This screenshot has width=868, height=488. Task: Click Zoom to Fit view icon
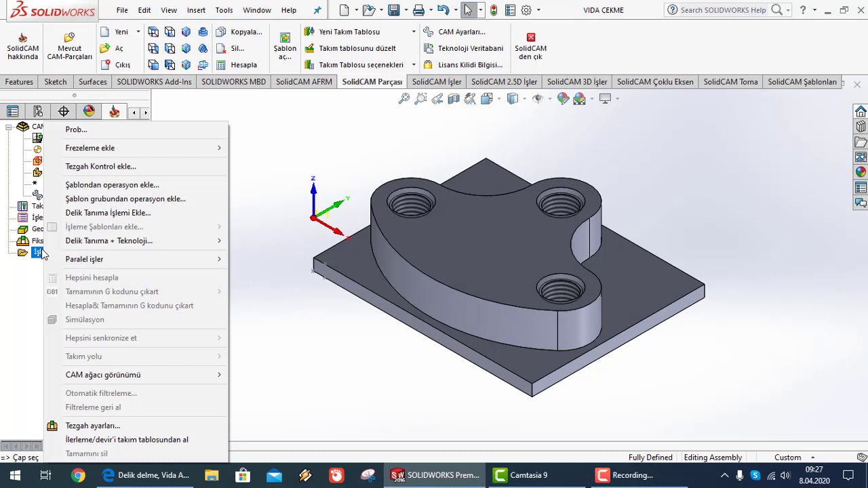point(404,99)
